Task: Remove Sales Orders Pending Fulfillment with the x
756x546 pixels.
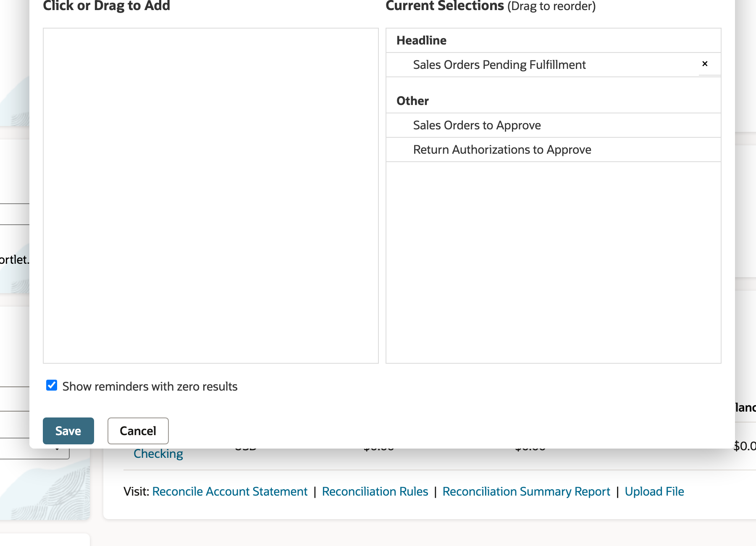Action: tap(705, 64)
